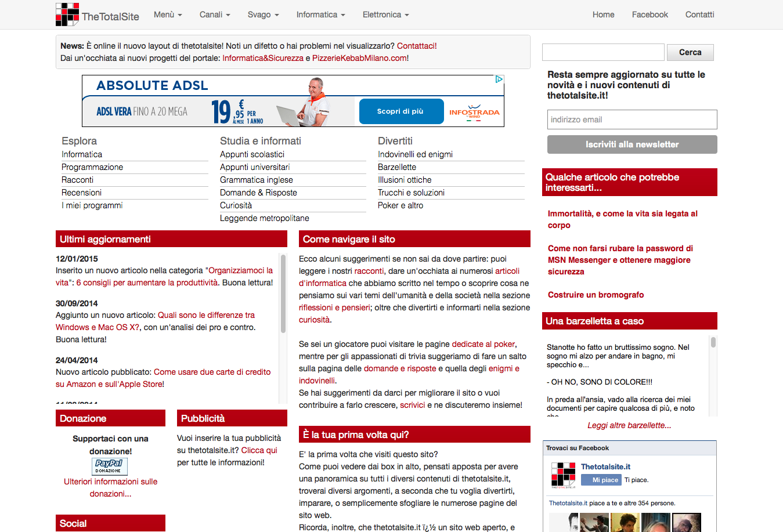783x532 pixels.
Task: Like the page with Mi piace
Action: 601,480
